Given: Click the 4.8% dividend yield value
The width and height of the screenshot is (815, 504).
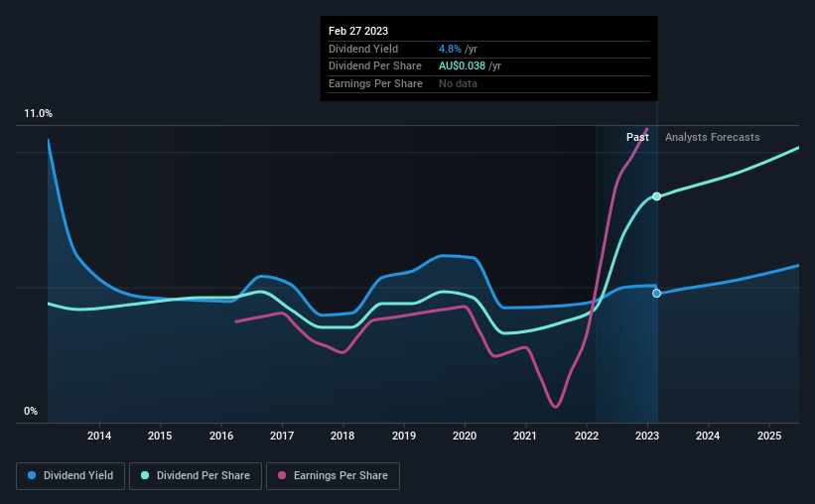Looking at the screenshot, I should [450, 49].
